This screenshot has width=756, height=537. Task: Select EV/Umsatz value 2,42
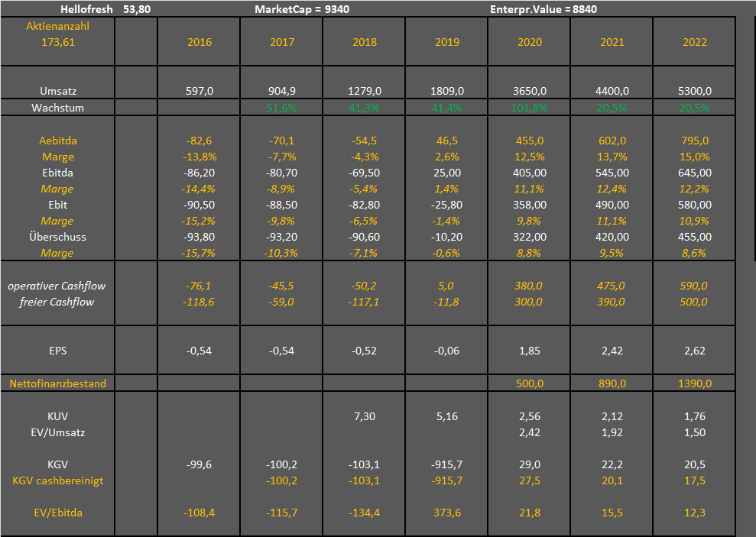click(x=530, y=432)
